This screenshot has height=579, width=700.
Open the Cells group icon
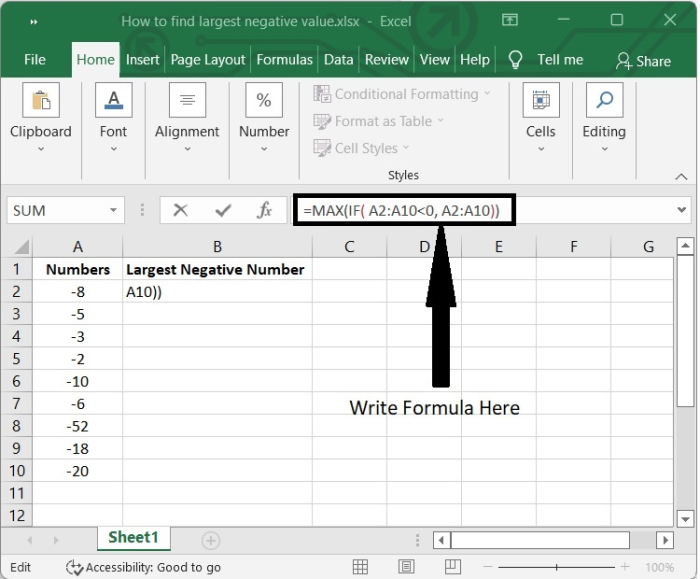[540, 101]
